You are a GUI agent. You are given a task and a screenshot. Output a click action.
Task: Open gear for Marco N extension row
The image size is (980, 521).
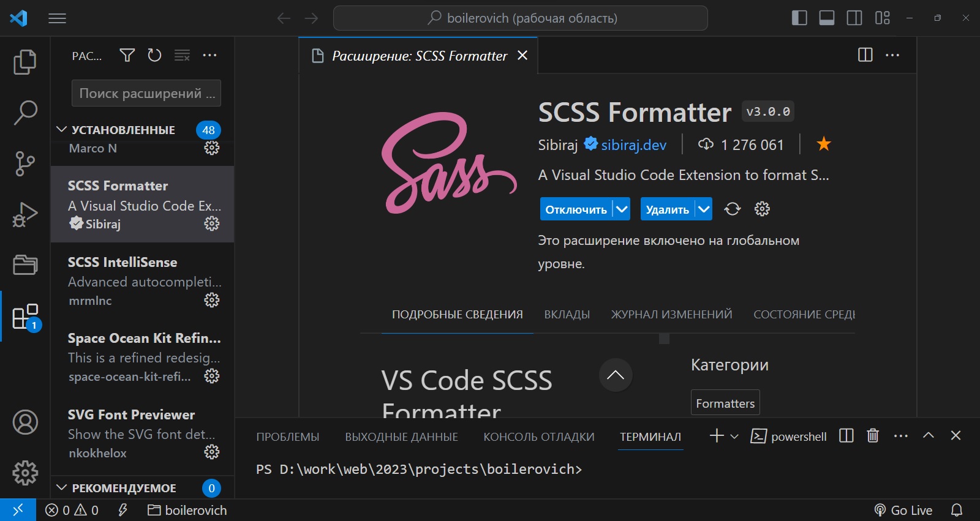point(212,148)
